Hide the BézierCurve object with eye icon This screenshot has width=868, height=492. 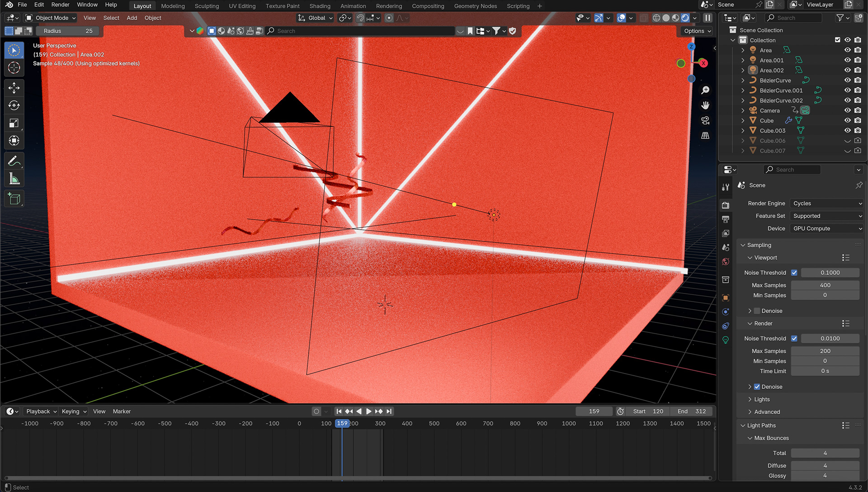(847, 80)
